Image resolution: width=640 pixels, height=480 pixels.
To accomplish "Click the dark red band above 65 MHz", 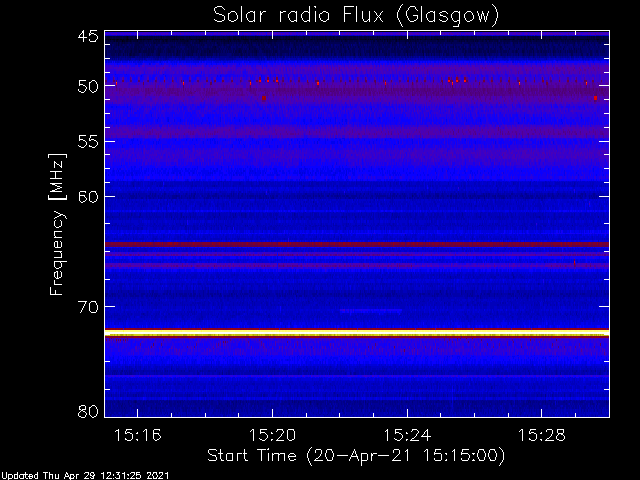I will (x=357, y=244).
